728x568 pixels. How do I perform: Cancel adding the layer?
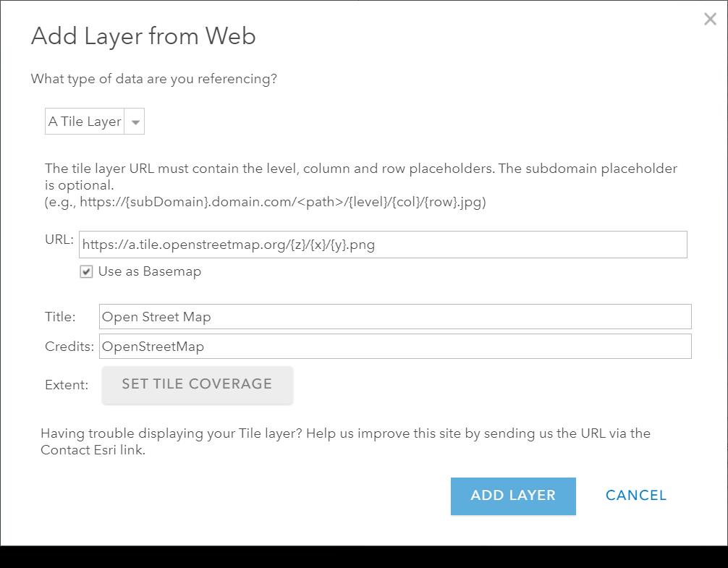coord(636,496)
